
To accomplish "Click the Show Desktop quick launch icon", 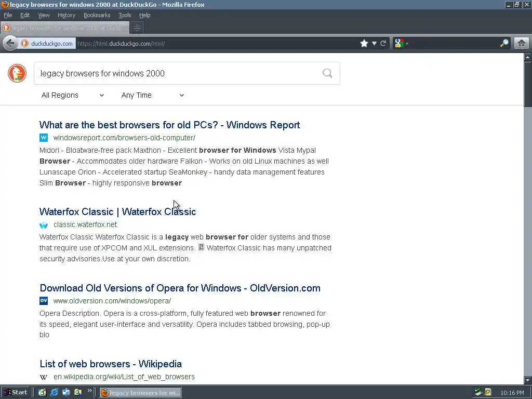I will point(43,393).
